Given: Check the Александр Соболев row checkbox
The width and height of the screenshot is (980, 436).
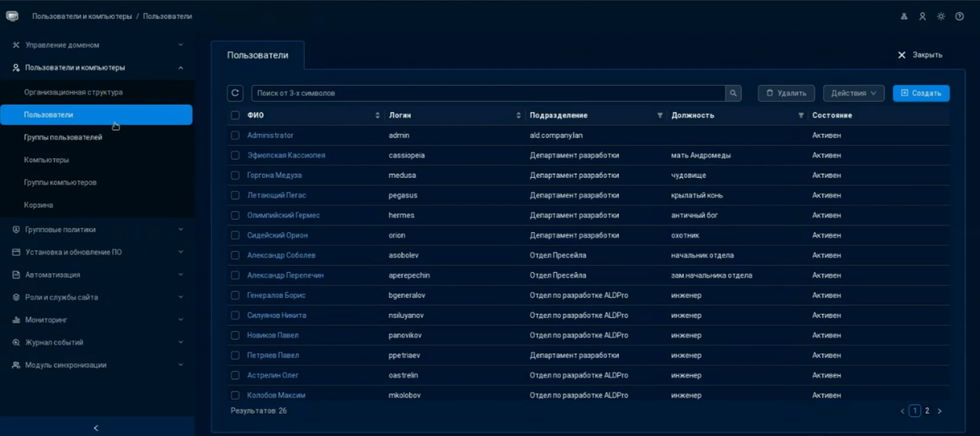Looking at the screenshot, I should click(x=235, y=255).
